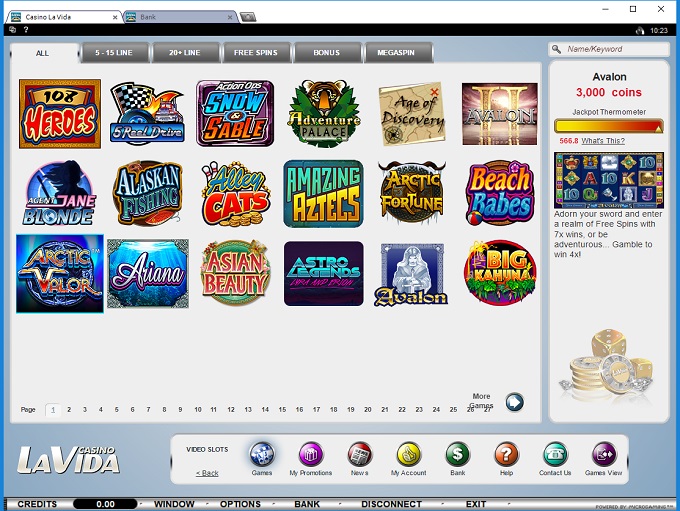Viewport: 680px width, 511px height.
Task: Click the Jackpot Thermometer bar
Action: pyautogui.click(x=608, y=126)
